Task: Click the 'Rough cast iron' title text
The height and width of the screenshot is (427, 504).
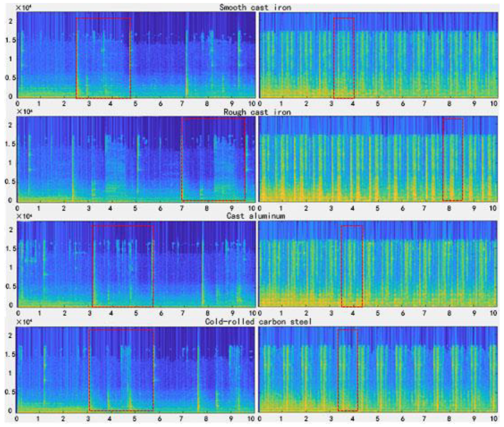Action: (x=257, y=112)
